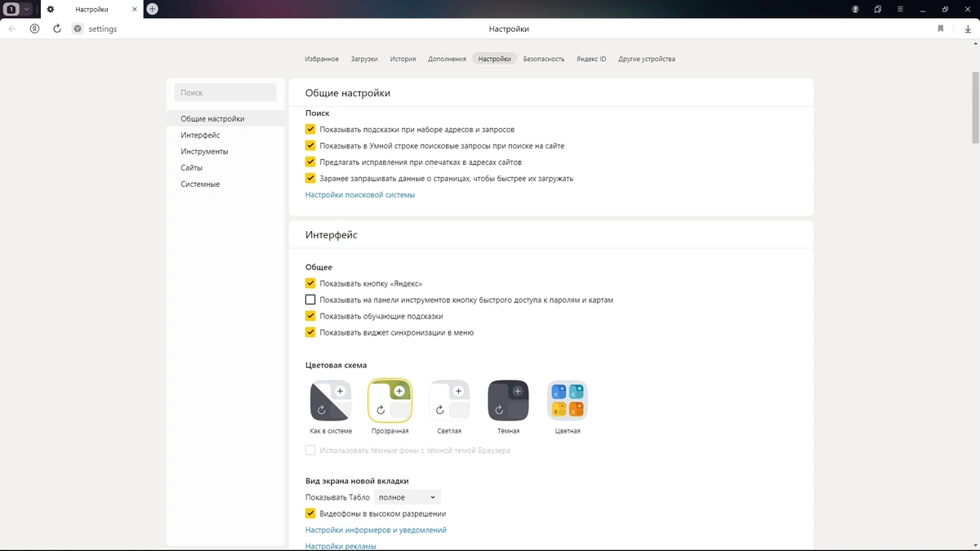Click the page vertical scrollbar
980x551 pixels.
[975, 106]
